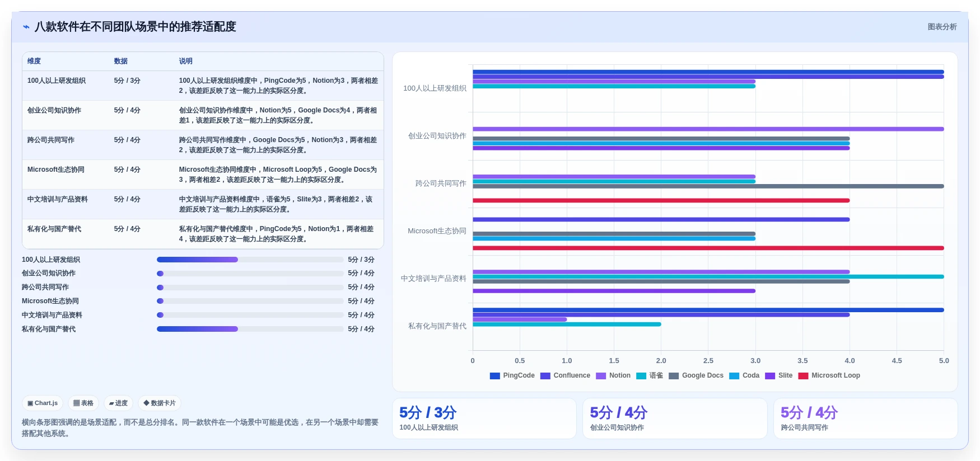Click the 维度 column header
980x461 pixels.
click(34, 62)
